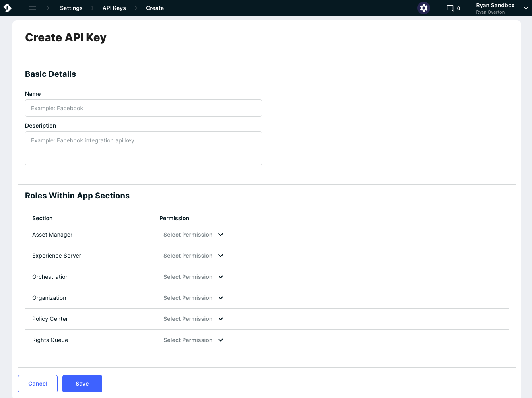
Task: Click the Orchestration section label
Action: (50, 277)
